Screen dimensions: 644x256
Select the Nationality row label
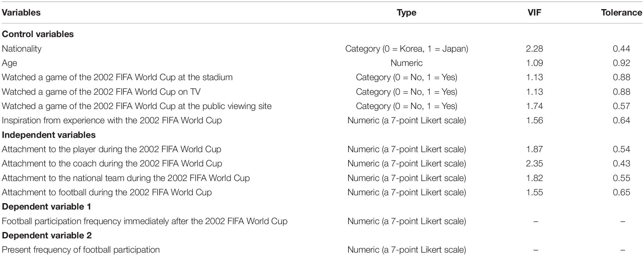[22, 49]
